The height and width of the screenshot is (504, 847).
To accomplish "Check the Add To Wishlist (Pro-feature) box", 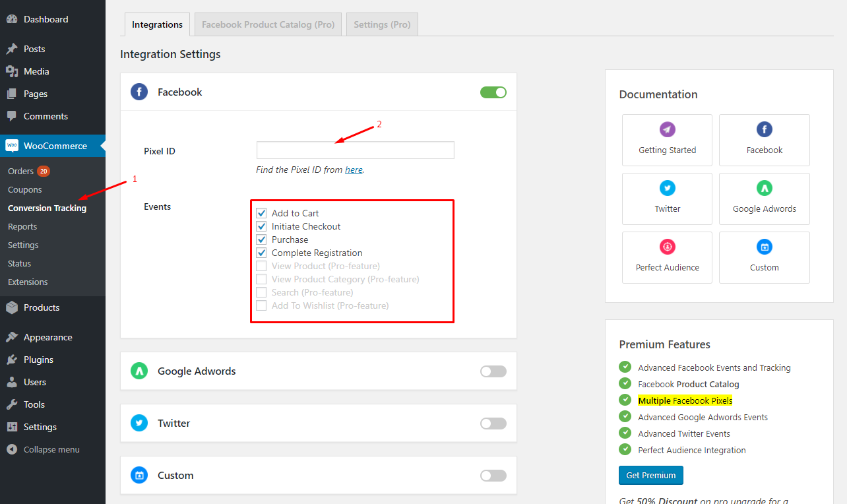I will point(261,305).
